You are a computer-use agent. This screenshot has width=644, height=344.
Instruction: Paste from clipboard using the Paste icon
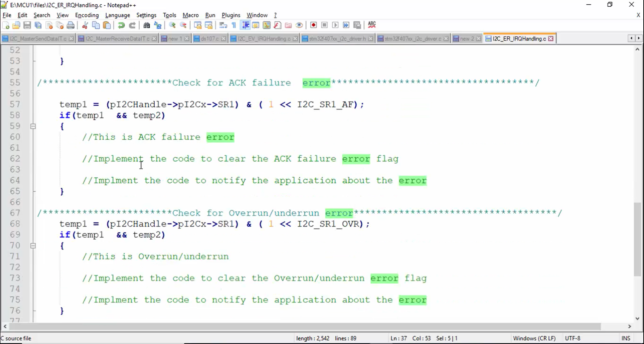[107, 25]
